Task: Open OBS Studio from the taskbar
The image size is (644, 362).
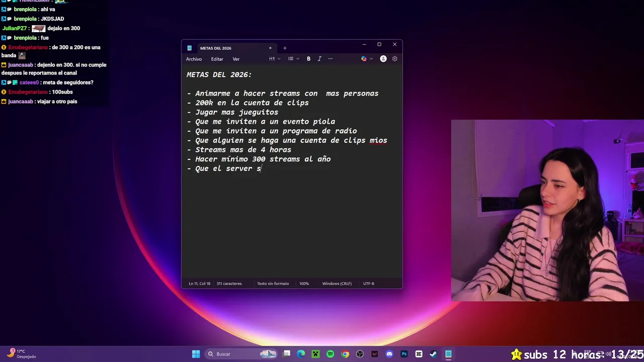Action: pyautogui.click(x=360, y=354)
